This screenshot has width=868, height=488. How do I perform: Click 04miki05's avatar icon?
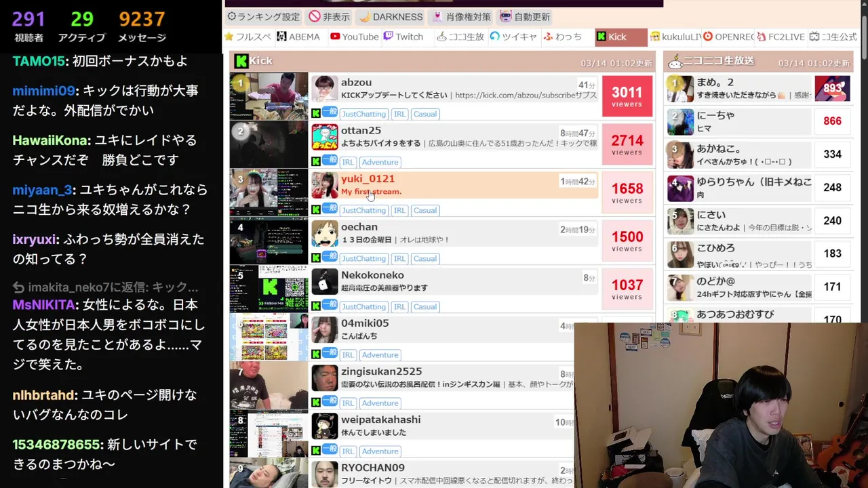pyautogui.click(x=324, y=329)
